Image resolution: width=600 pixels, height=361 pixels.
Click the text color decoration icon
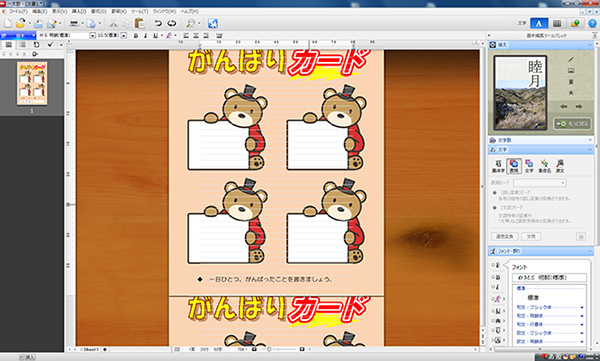169,36
